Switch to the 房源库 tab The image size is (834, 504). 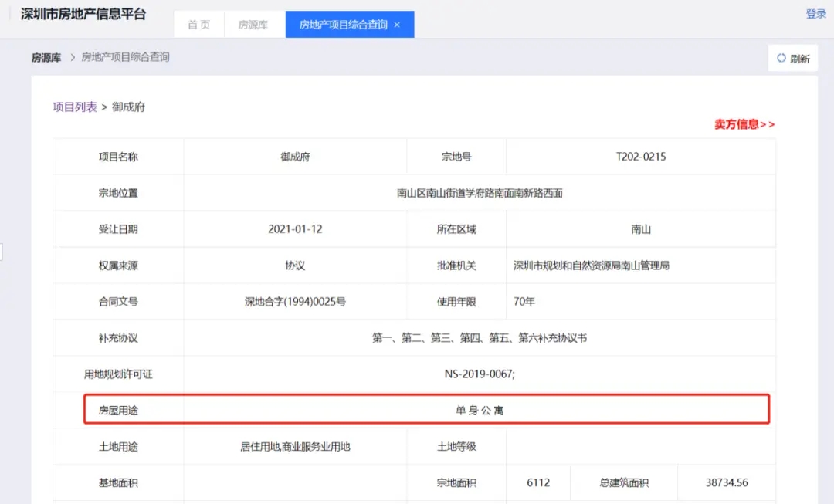[x=253, y=25]
